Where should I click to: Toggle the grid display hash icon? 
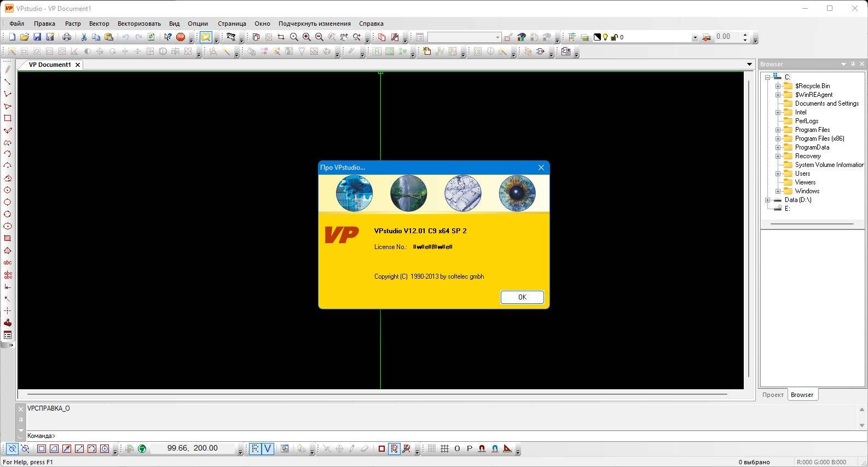click(x=444, y=448)
